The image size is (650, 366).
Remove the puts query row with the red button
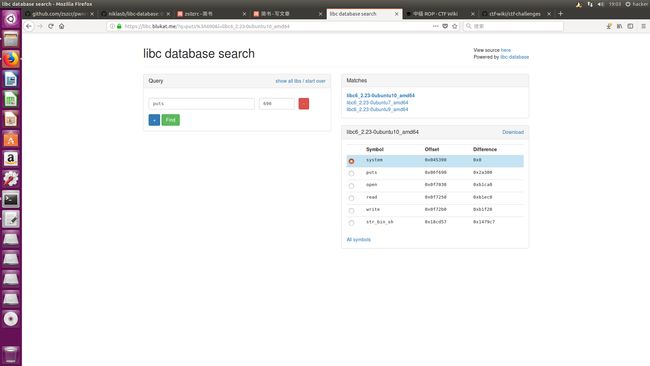pyautogui.click(x=303, y=104)
